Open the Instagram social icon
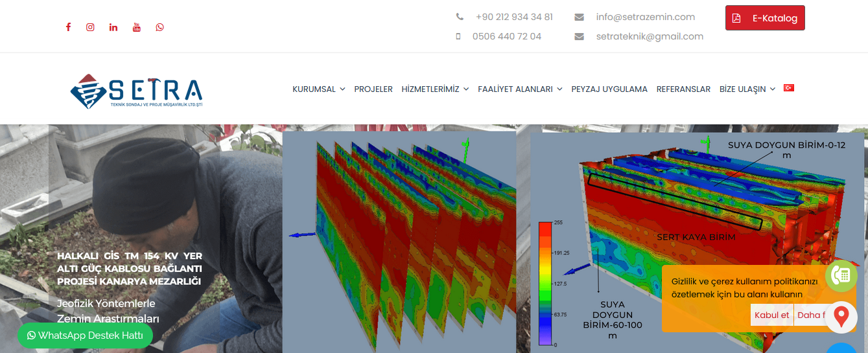This screenshot has height=353, width=868. [91, 27]
